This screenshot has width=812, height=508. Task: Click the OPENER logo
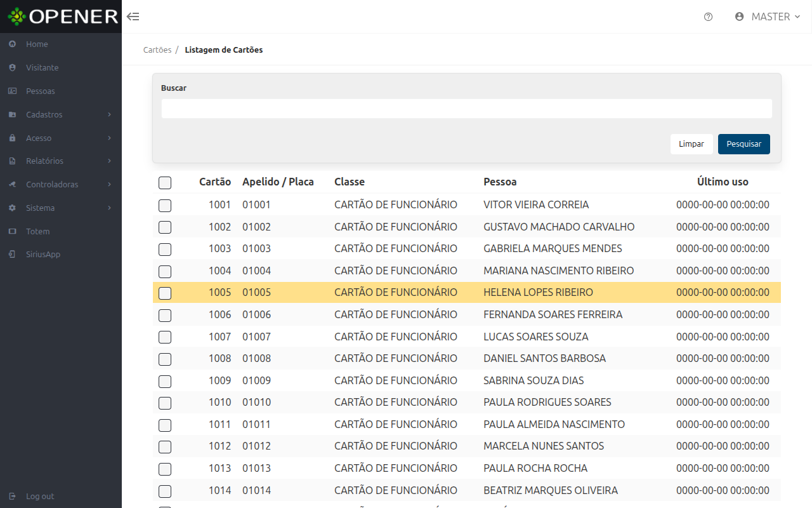coord(63,17)
